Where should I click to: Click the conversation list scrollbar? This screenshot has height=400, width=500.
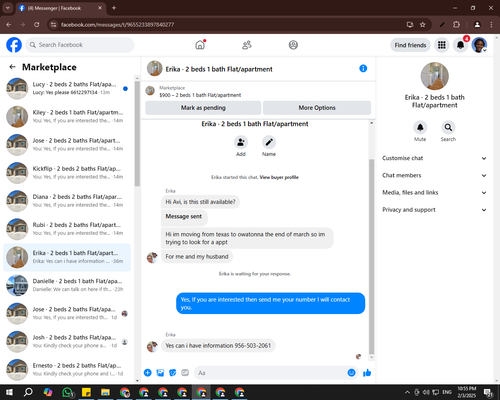point(137,133)
